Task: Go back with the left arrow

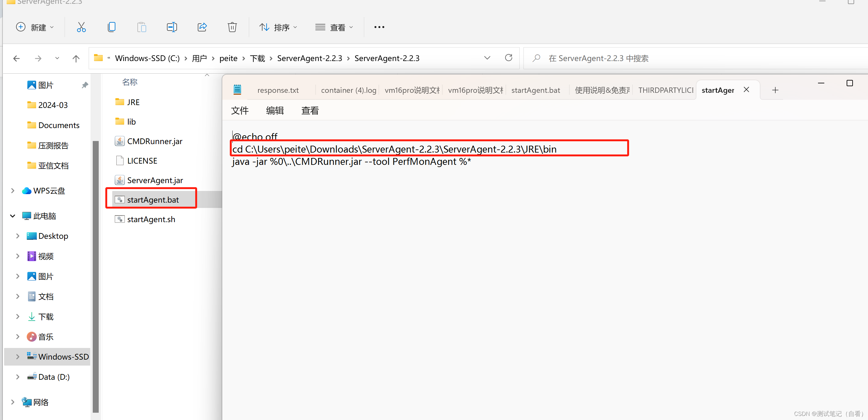Action: (x=17, y=59)
